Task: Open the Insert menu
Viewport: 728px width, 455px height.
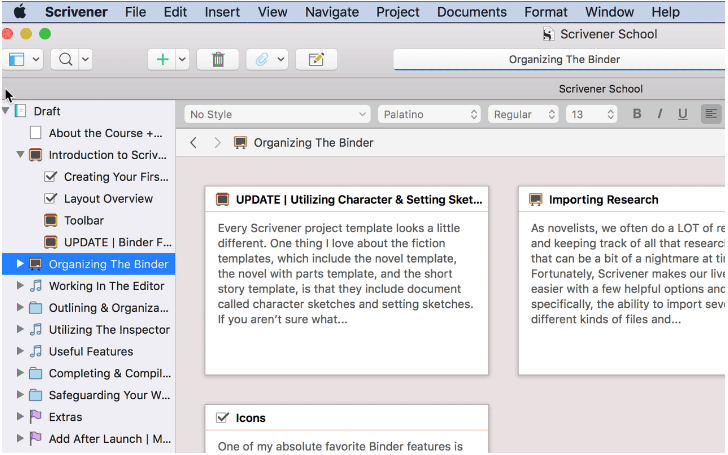Action: 222,12
